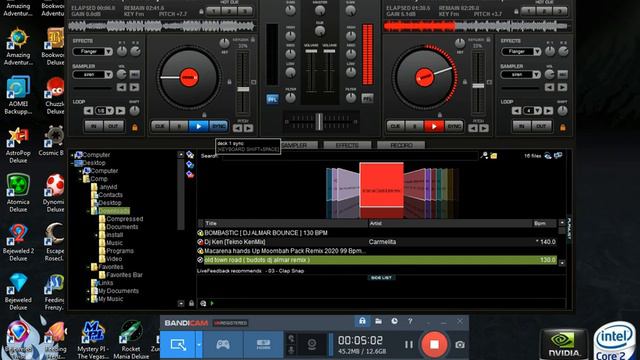Toggle the blue PFL button for the left channel
This screenshot has height=360, width=640.
pyautogui.click(x=272, y=99)
